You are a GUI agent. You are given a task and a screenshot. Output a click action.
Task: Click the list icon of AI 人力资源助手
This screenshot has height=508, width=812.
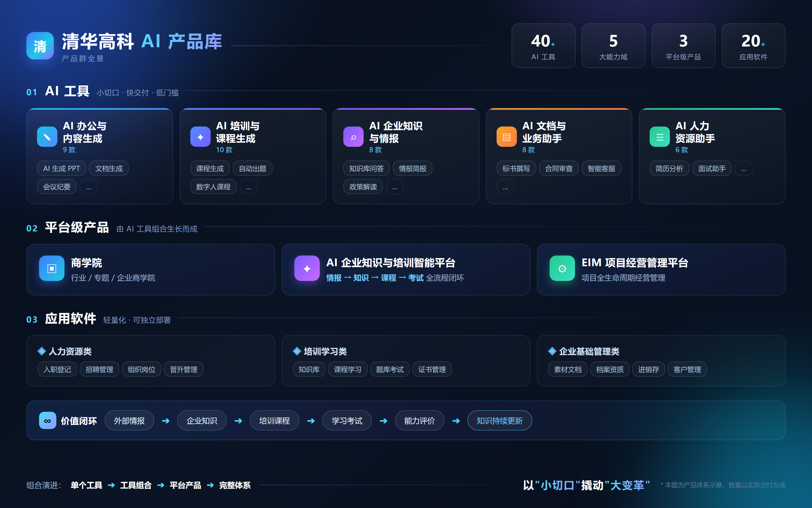point(660,137)
